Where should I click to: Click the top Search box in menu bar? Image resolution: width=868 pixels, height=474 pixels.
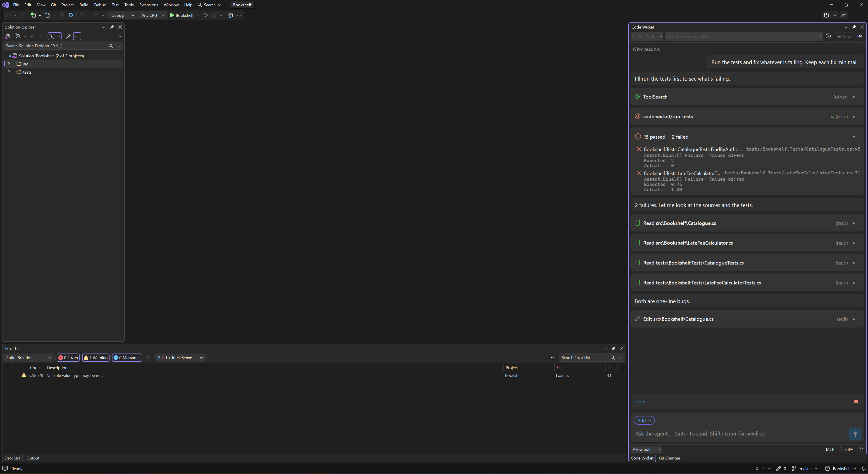209,5
